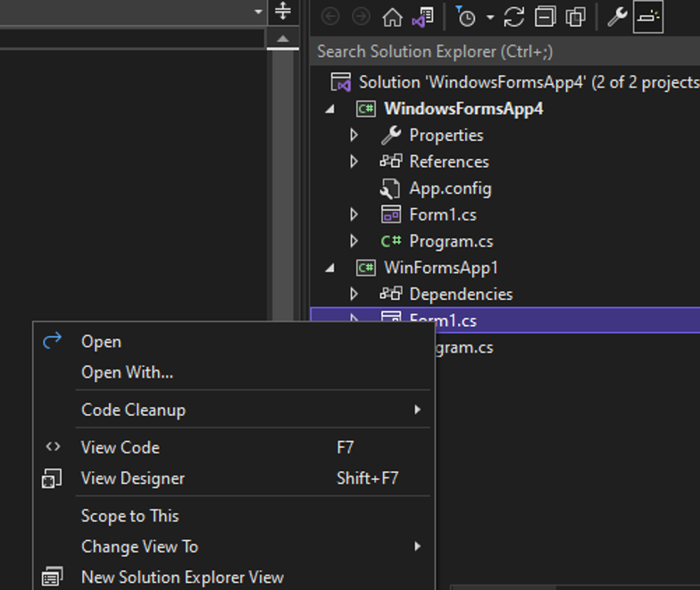
Task: Click the Home icon in Solution Explorer toolbar
Action: click(x=393, y=18)
